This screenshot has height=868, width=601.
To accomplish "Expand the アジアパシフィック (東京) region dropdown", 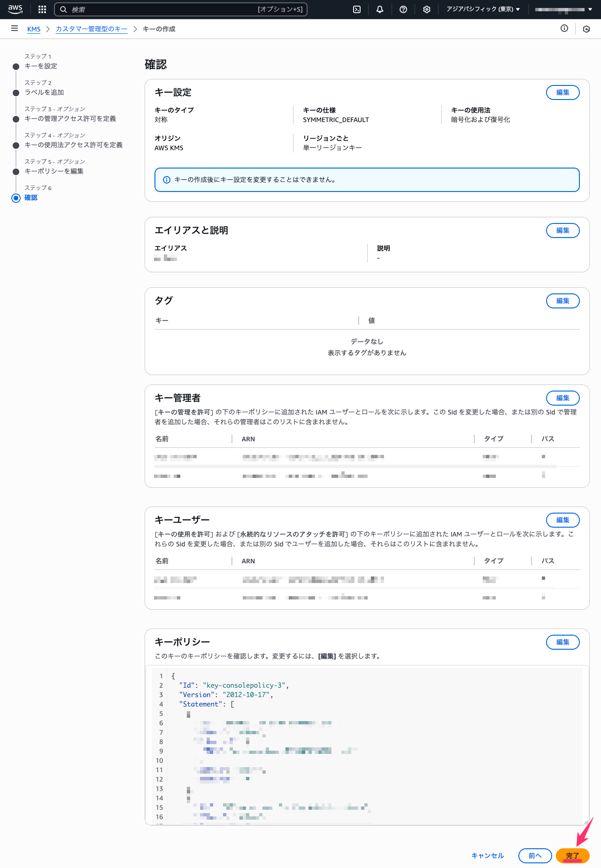I will coord(483,9).
